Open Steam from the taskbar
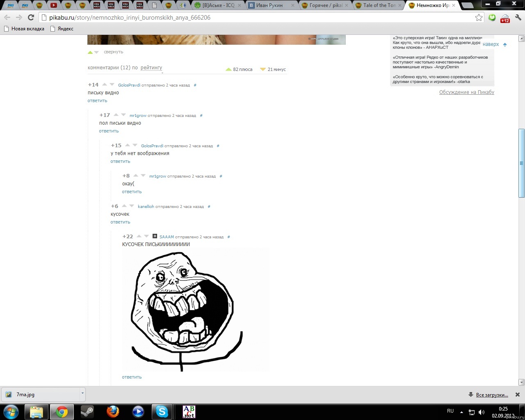The height and width of the screenshot is (420, 525). click(x=87, y=412)
